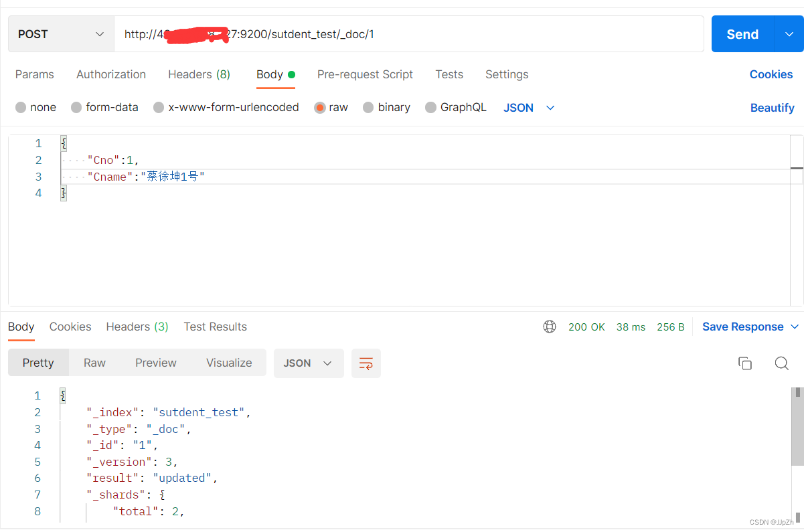Click the Beautify link

click(773, 108)
